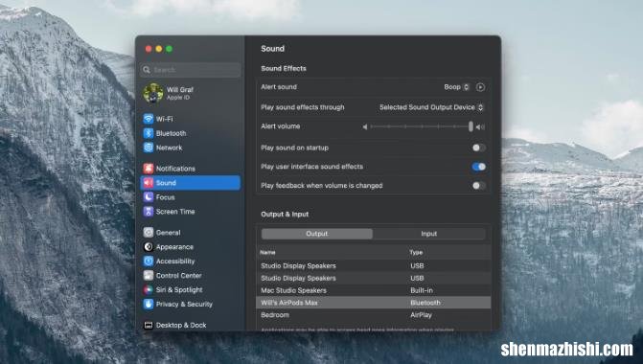
Task: Open the Boop alert sound dropdown
Action: [456, 87]
